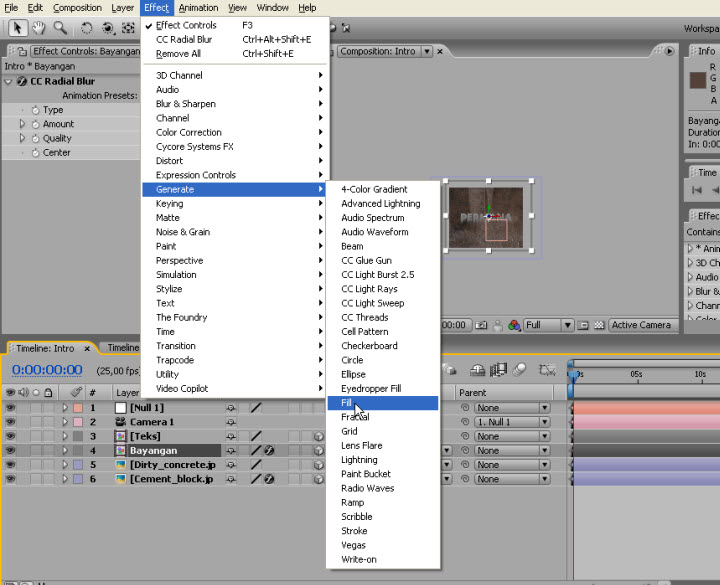This screenshot has height=585, width=720.
Task: Select the Selection arrow tool
Action: (17, 28)
